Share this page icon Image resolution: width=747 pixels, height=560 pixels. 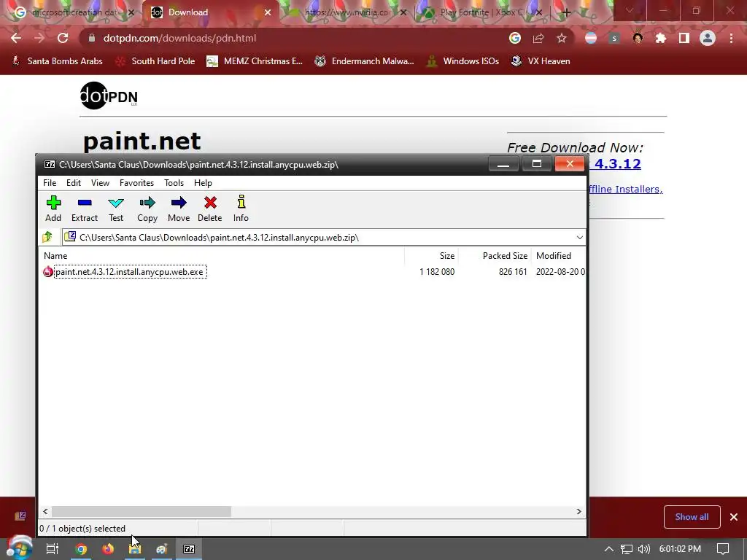pyautogui.click(x=538, y=38)
